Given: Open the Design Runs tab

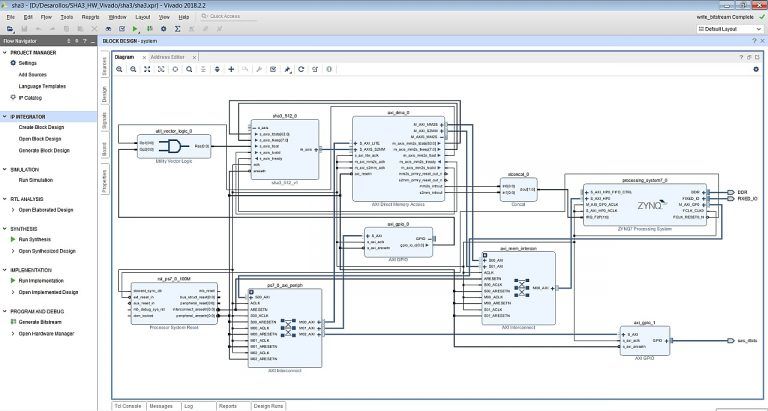Looking at the screenshot, I should pyautogui.click(x=267, y=406).
